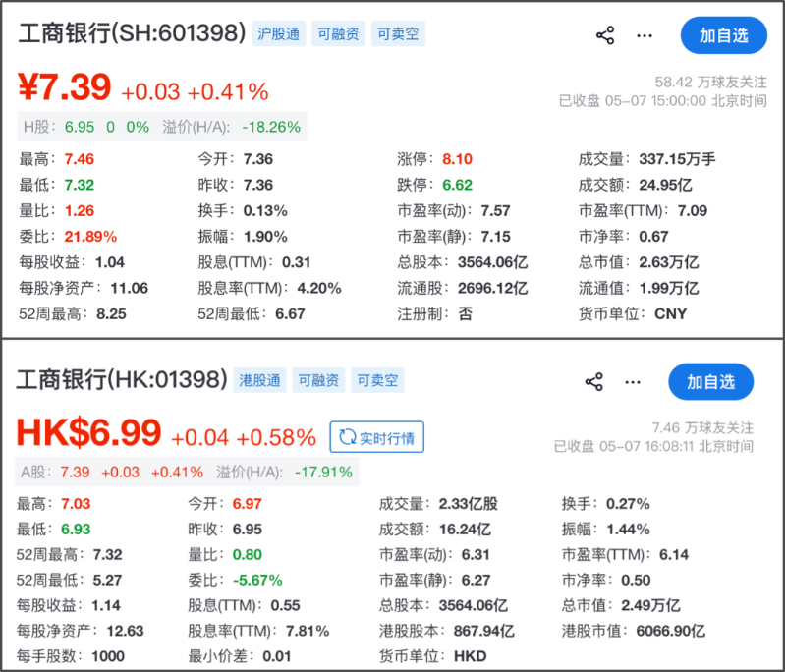
Task: Click 7.46 万球友关注 text
Action: pos(702,428)
